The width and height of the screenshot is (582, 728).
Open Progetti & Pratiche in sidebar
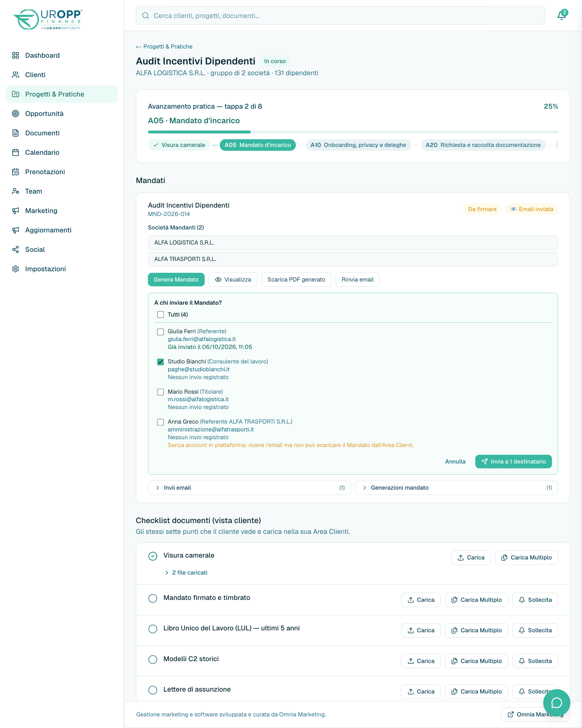[x=62, y=94]
